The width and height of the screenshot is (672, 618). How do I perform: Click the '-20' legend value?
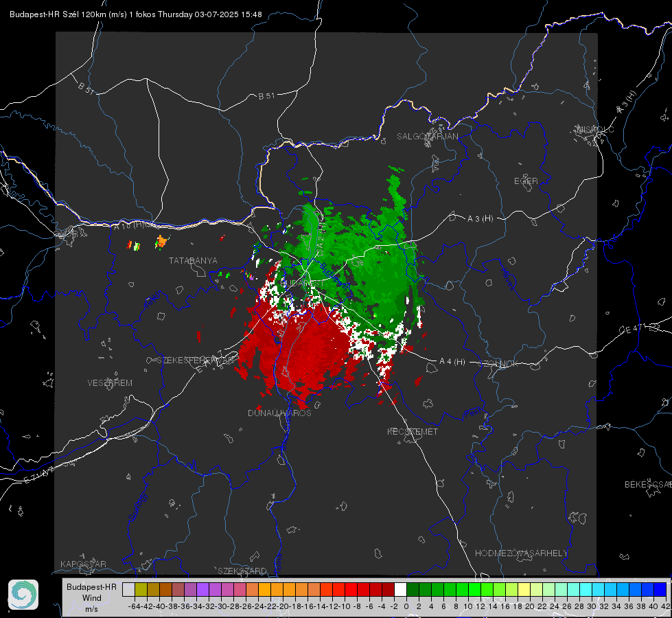[283, 606]
